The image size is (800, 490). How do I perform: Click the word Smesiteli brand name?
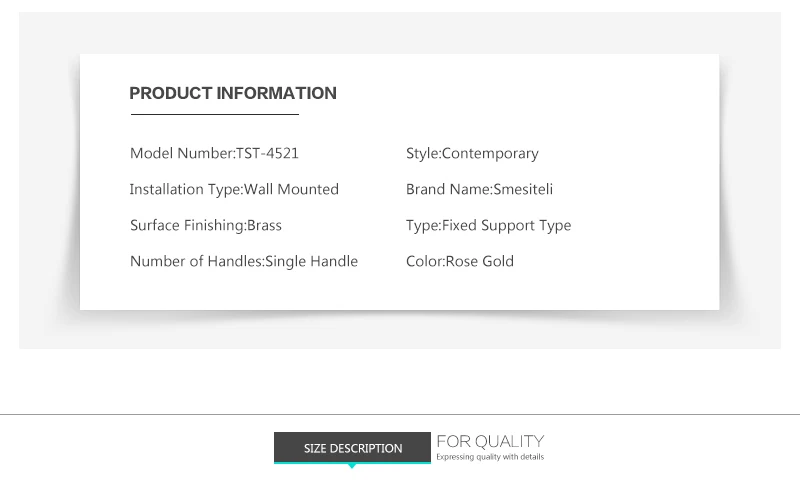(523, 189)
